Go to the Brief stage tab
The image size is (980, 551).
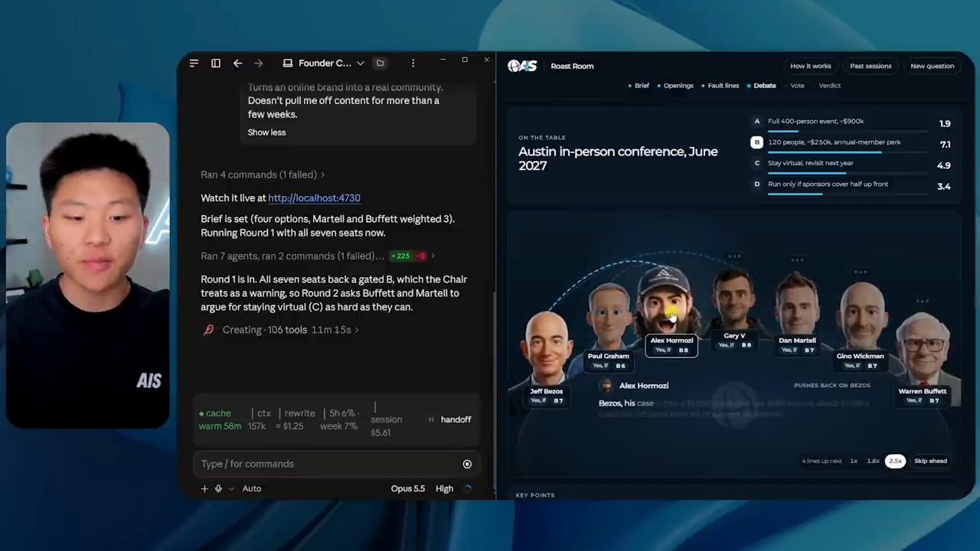point(639,86)
